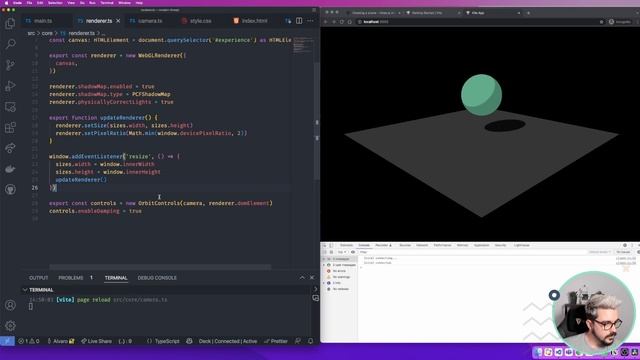Viewport: 640px width, 360px height.
Task: Open the Source Control view
Action: (10, 65)
